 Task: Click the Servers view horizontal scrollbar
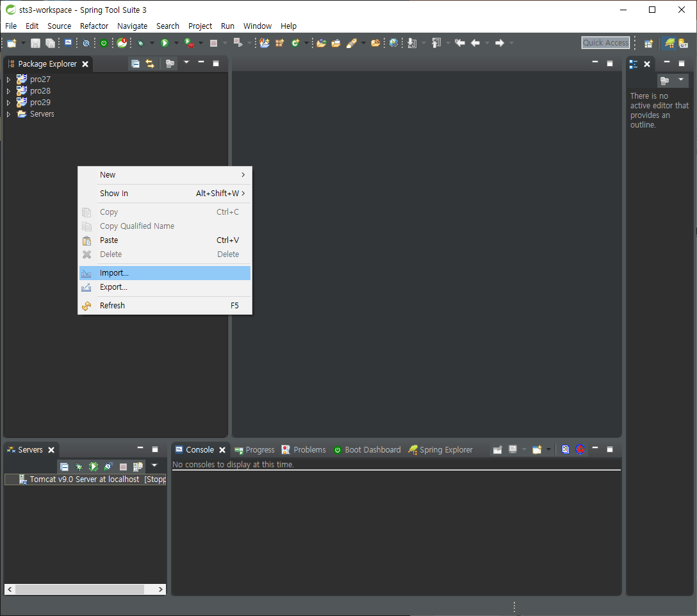[x=79, y=589]
